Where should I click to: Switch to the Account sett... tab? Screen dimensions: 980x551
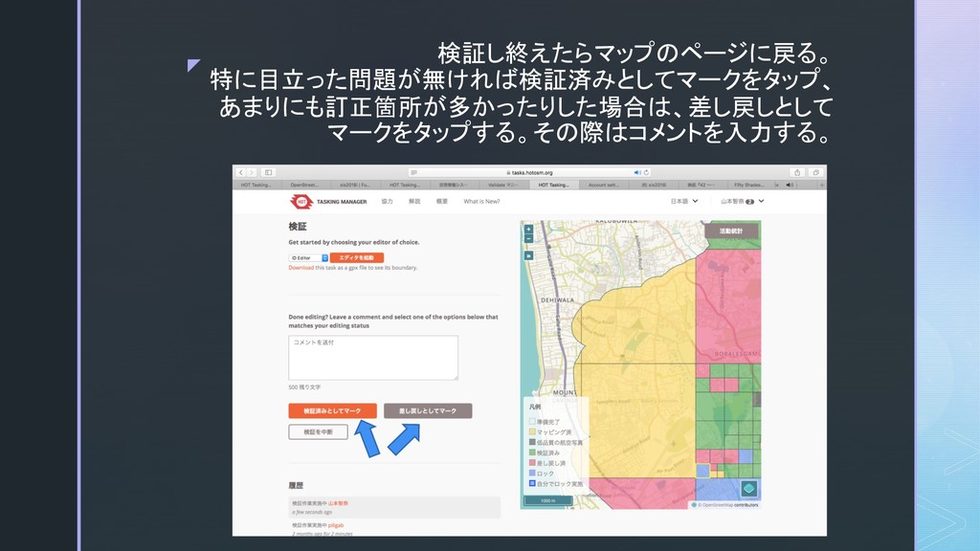pyautogui.click(x=603, y=185)
